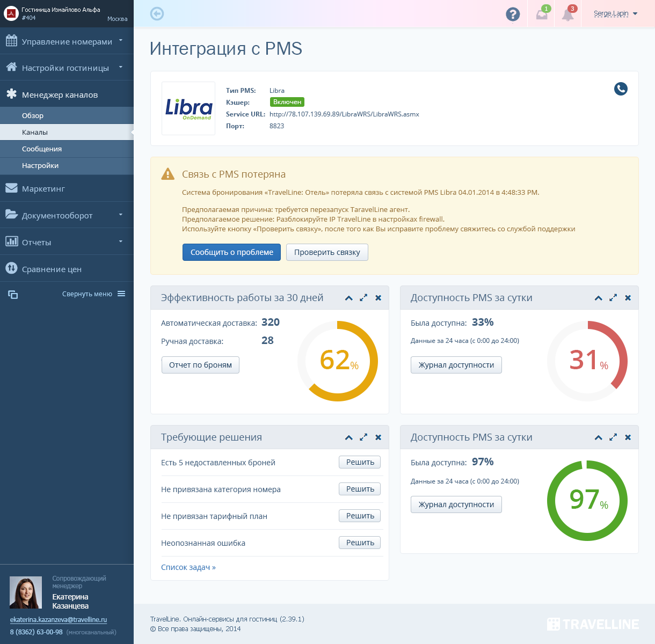The image size is (655, 644).
Task: Open the Обзор submenu item
Action: [67, 115]
